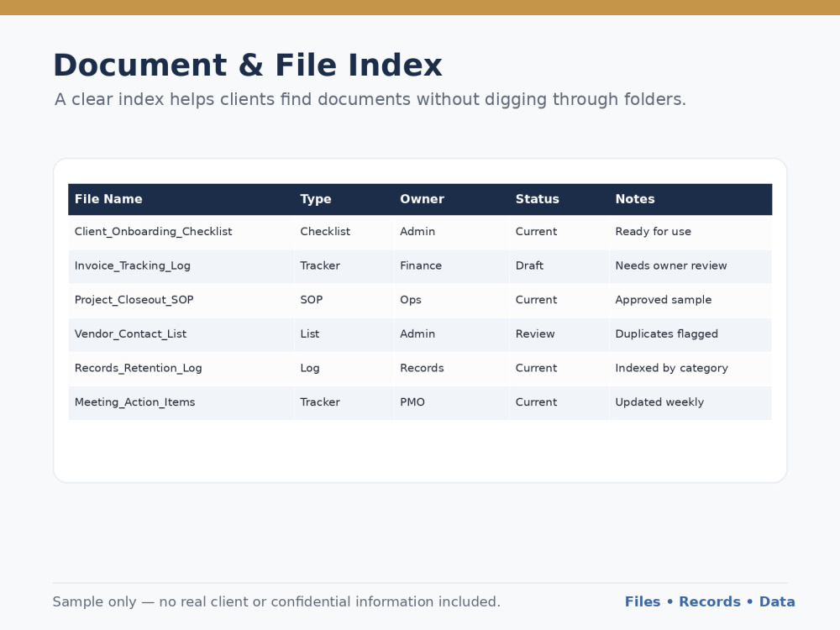Click Current status in Records_Retention_Log row
This screenshot has height=630, width=840.
coord(536,368)
